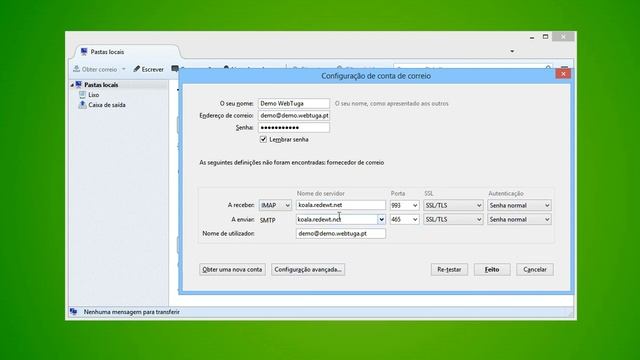Open incoming Senha normal authentication dropdown
Viewport: 640px width, 360px height.
[519, 205]
